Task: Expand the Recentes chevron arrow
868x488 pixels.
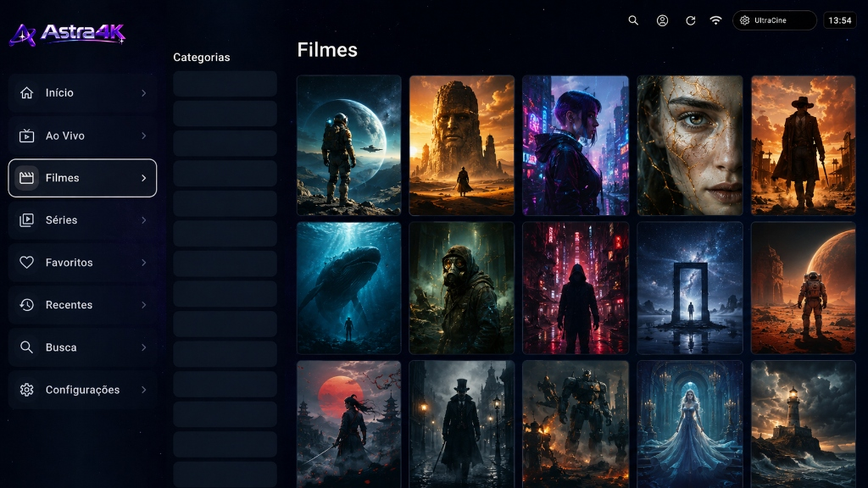Action: pyautogui.click(x=144, y=305)
